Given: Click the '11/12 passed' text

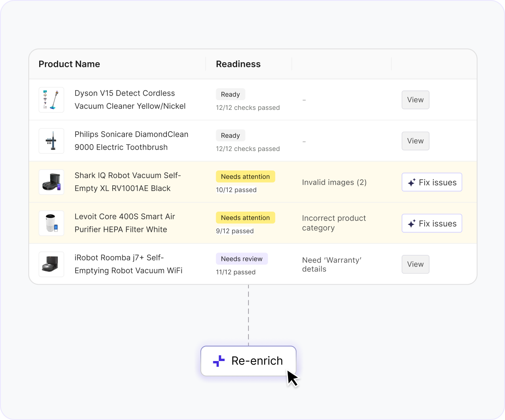Looking at the screenshot, I should click(236, 272).
